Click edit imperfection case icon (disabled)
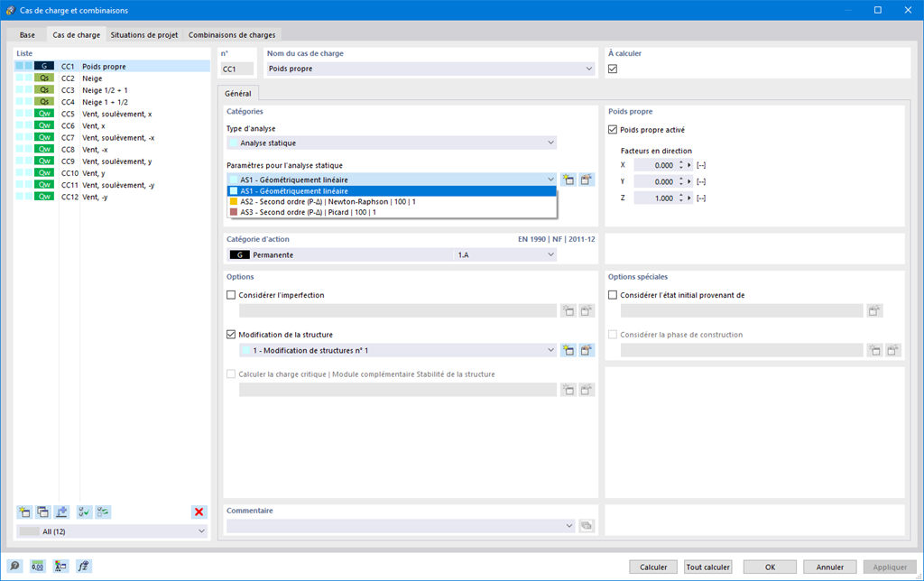The image size is (924, 581). 587,310
